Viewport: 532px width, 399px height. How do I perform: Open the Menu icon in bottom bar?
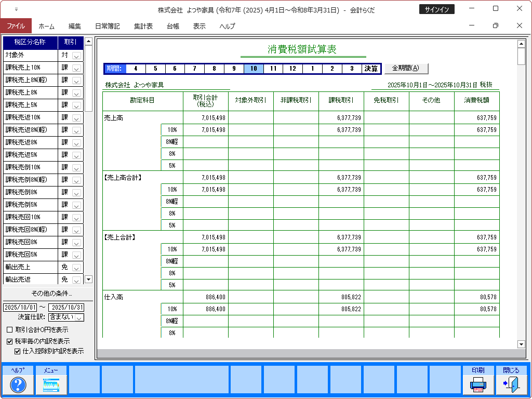51,384
